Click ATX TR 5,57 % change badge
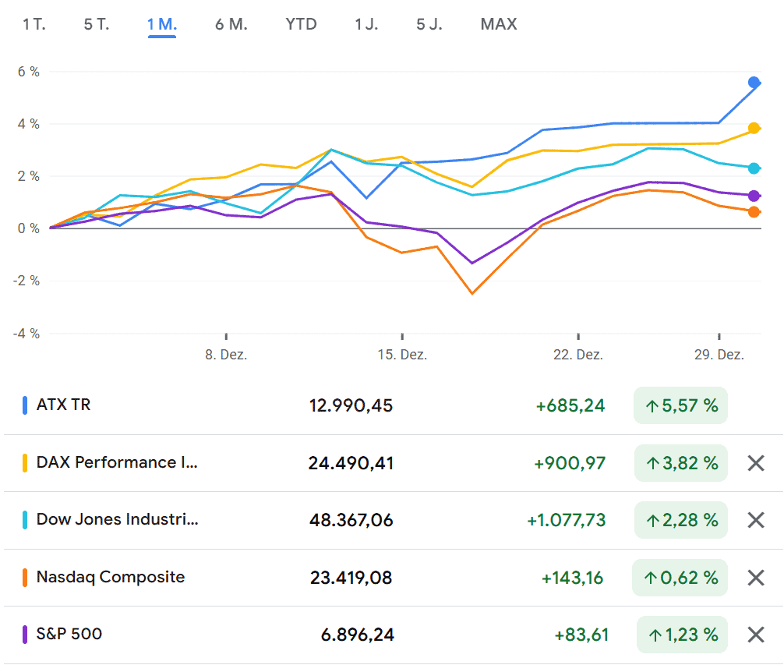This screenshot has height=672, width=784. point(680,405)
